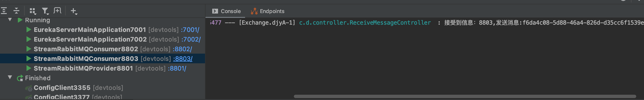Open the :8802/ port link
This screenshot has width=644, height=100.
(x=182, y=49)
